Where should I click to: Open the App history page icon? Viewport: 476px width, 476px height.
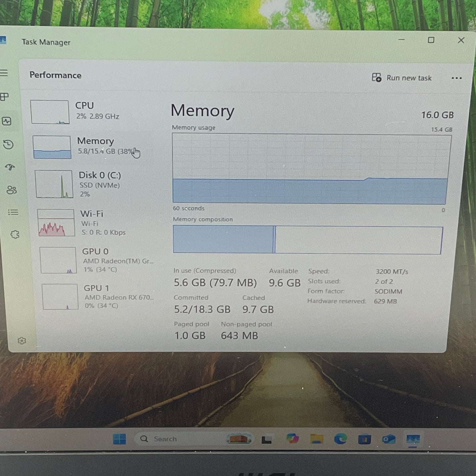8,145
